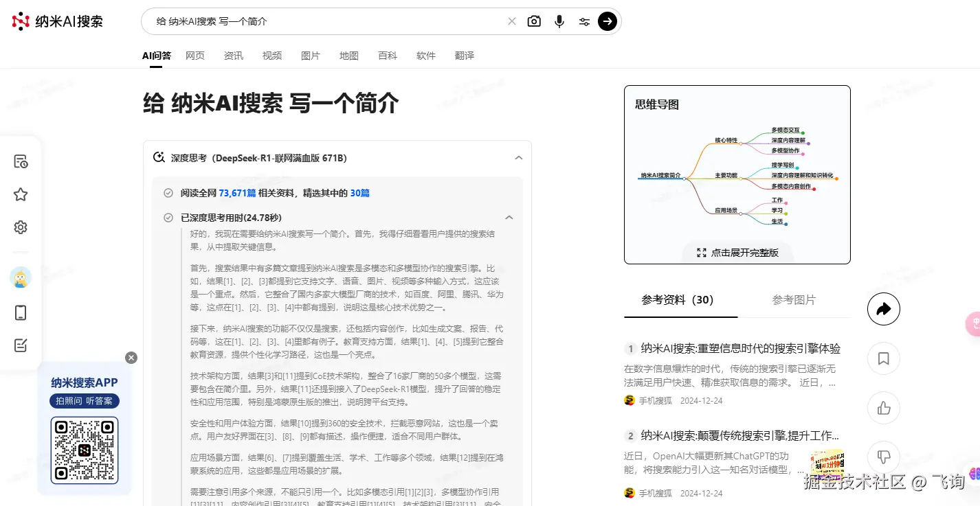The image size is (980, 506).
Task: Open search filter settings icon
Action: coord(584,21)
